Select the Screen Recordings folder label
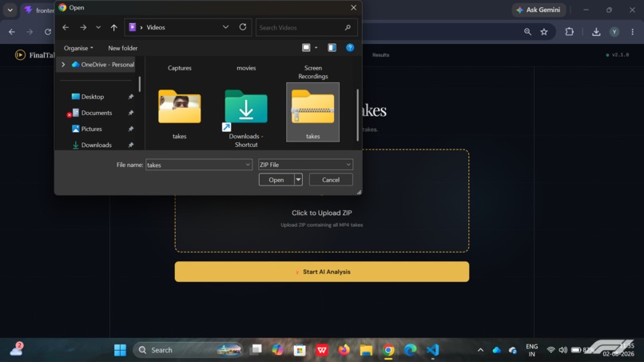644x362 pixels. (x=313, y=72)
